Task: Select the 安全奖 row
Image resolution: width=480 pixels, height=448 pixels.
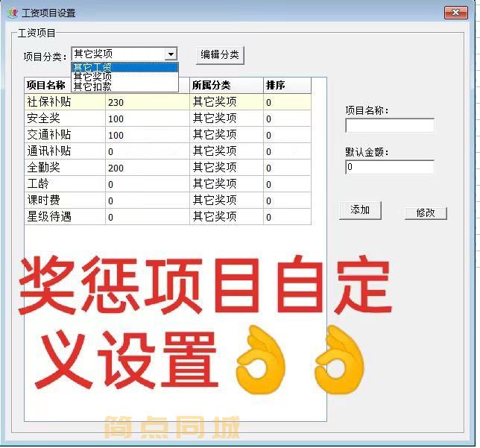Action: 168,119
